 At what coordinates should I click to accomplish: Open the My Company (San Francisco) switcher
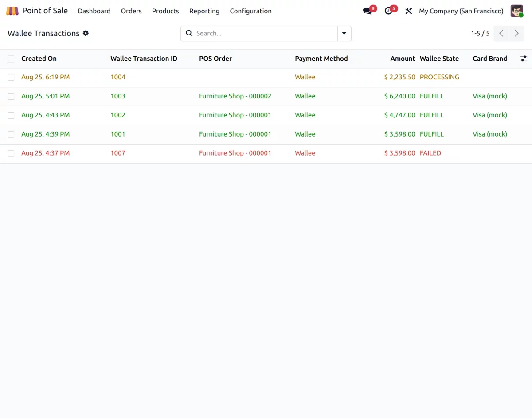pyautogui.click(x=461, y=11)
